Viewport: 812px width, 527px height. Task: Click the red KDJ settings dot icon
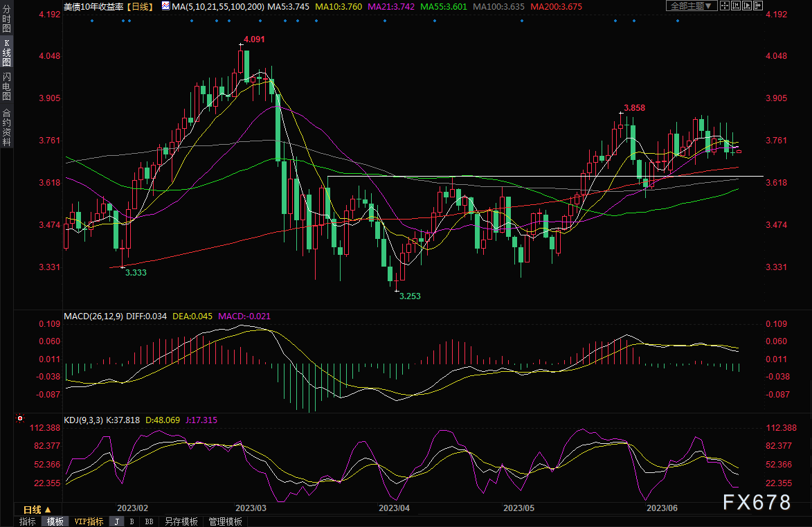click(x=20, y=419)
